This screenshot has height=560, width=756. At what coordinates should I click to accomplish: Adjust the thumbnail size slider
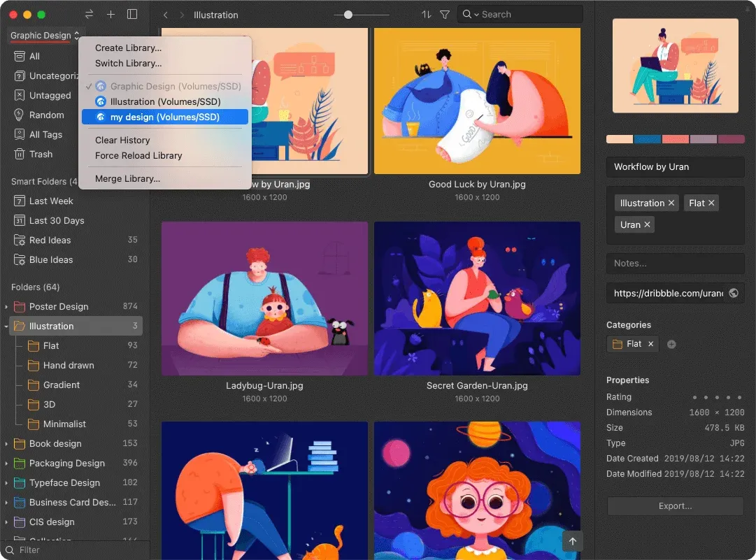(x=348, y=15)
